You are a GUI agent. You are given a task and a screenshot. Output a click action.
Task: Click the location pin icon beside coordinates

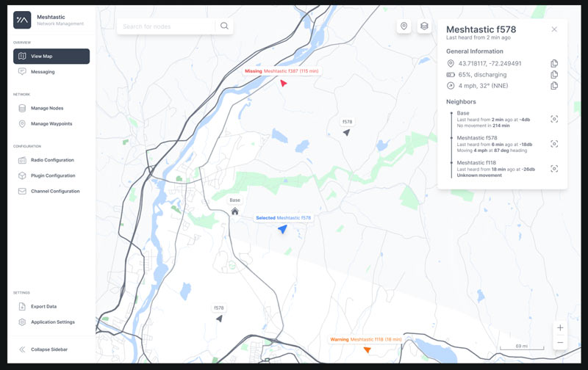[451, 63]
